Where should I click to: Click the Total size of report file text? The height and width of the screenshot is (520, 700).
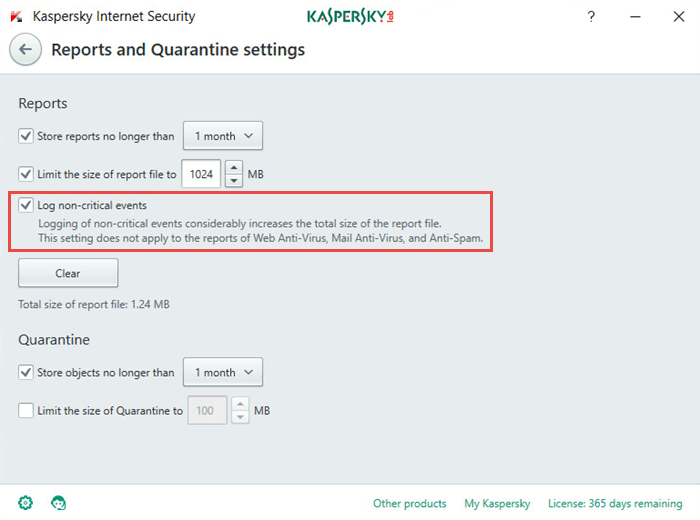point(94,304)
